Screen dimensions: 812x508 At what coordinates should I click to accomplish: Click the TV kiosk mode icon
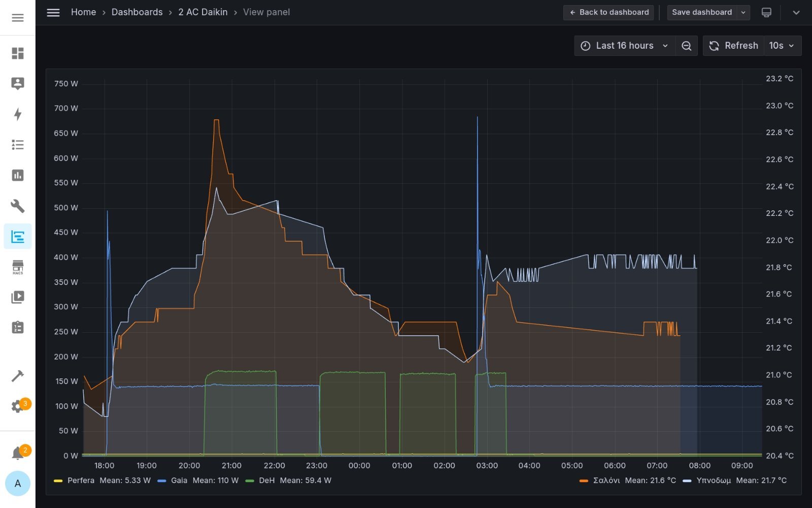[766, 12]
